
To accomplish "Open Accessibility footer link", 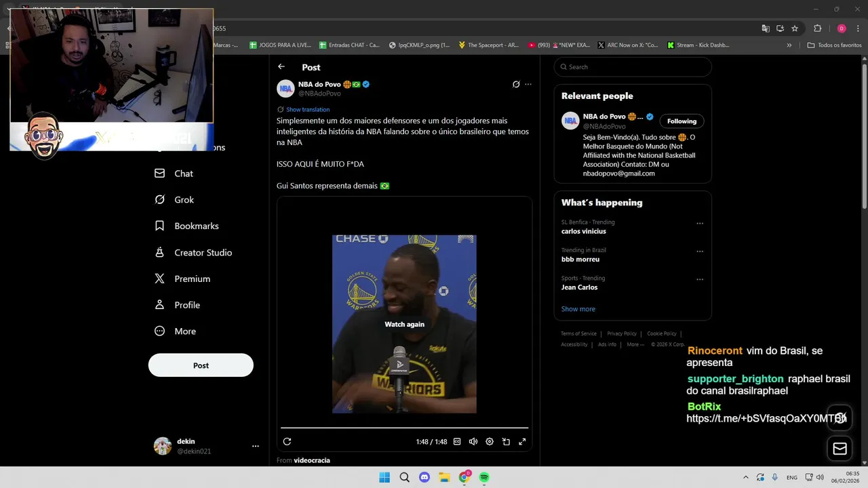I will tap(574, 344).
